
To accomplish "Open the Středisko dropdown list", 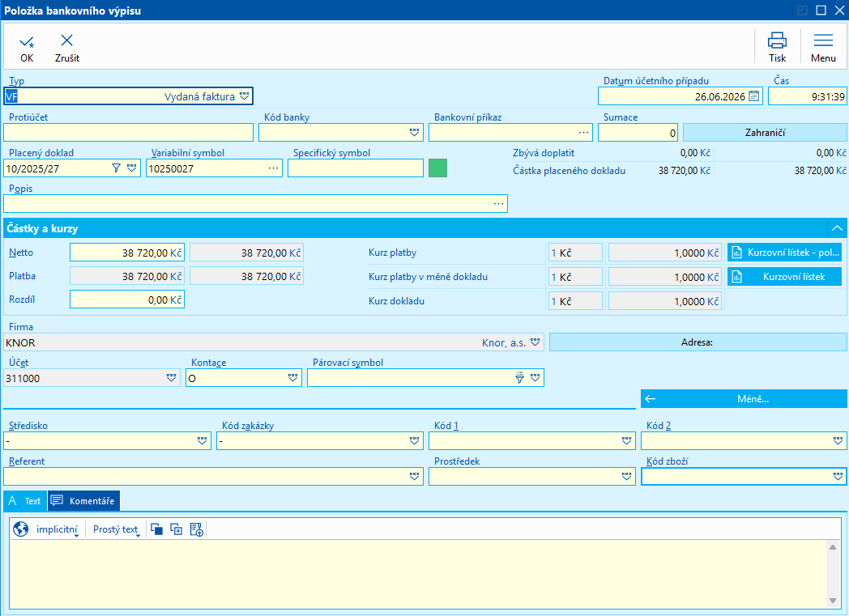I will 202,441.
